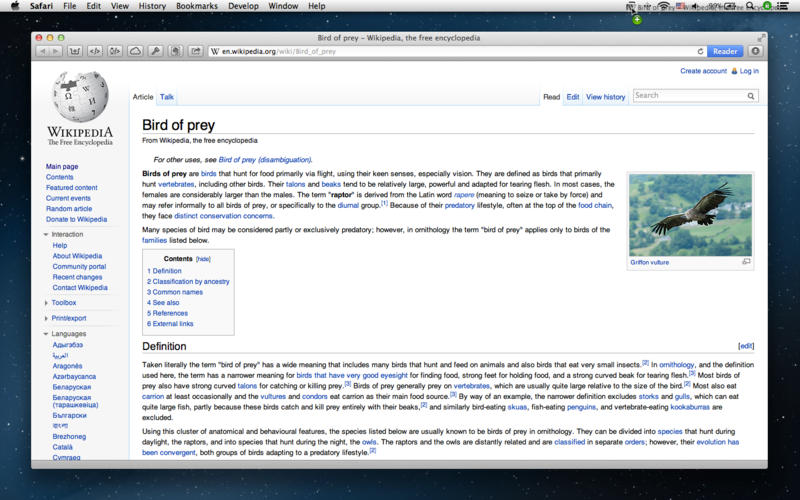Open the History menu
The height and width of the screenshot is (500, 800).
(152, 6)
